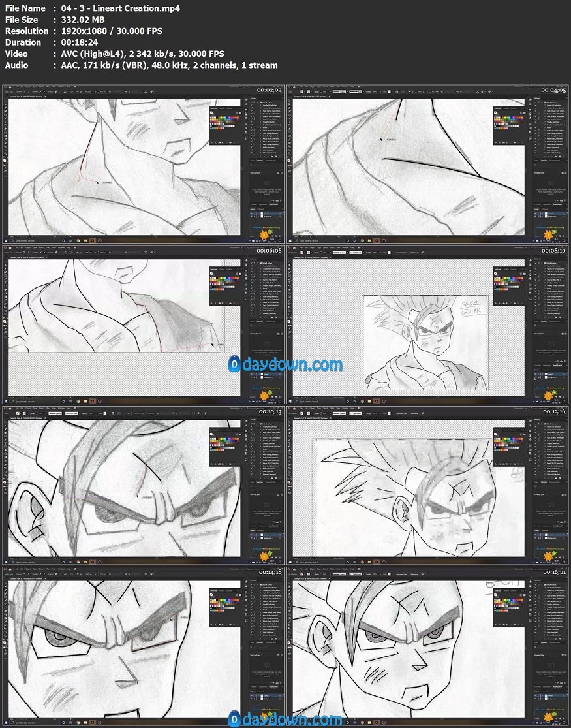Open File Explorer from taskbar in 00:08:10 frame
The image size is (571, 728).
369,401
